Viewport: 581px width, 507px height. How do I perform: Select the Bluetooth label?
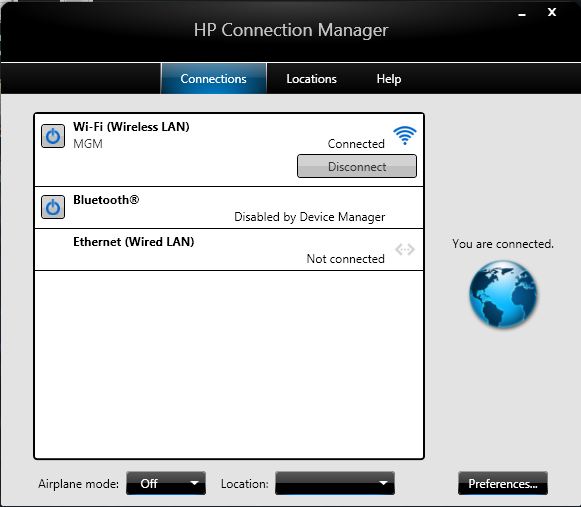click(x=106, y=200)
